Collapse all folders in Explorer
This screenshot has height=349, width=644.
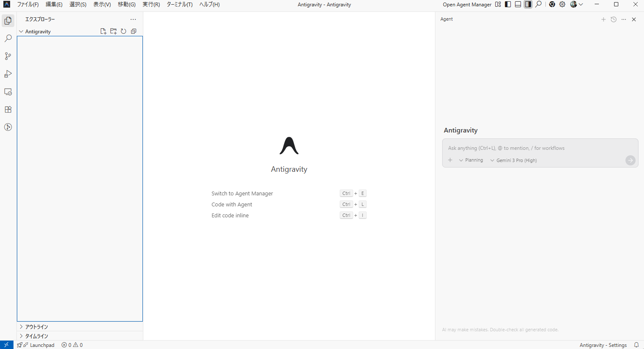pos(134,31)
